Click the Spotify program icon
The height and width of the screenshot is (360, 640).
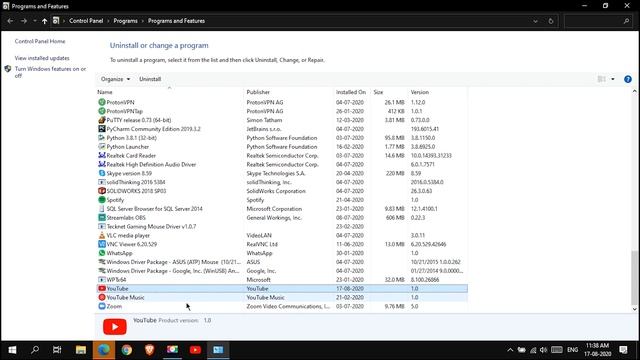click(102, 200)
